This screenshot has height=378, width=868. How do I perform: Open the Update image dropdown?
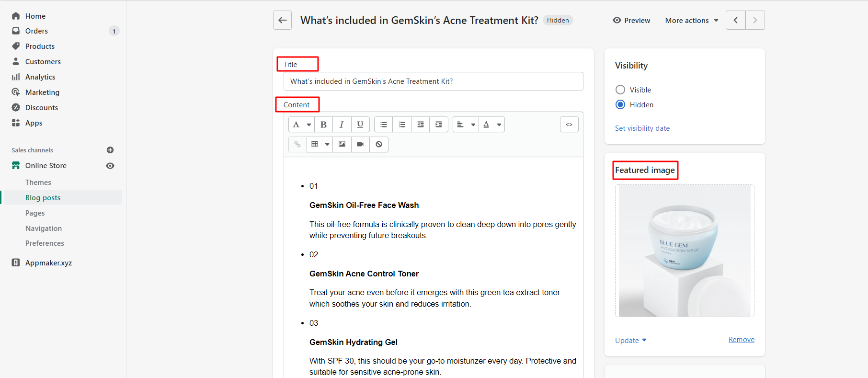point(631,340)
